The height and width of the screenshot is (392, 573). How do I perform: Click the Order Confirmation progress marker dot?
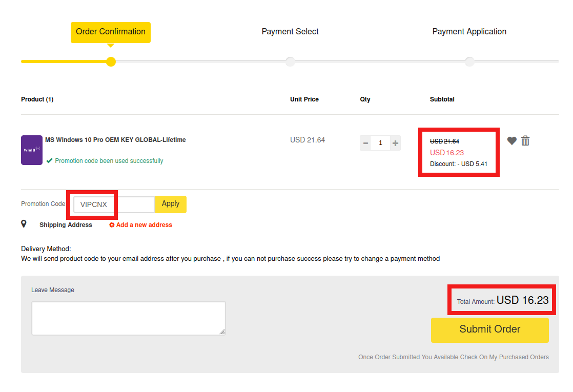[111, 61]
